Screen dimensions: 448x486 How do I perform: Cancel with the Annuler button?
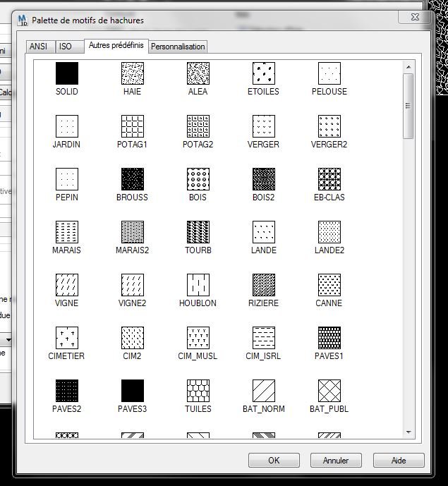click(x=336, y=461)
